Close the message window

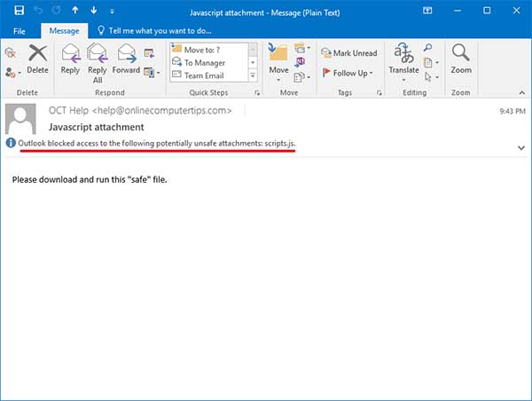[516, 11]
